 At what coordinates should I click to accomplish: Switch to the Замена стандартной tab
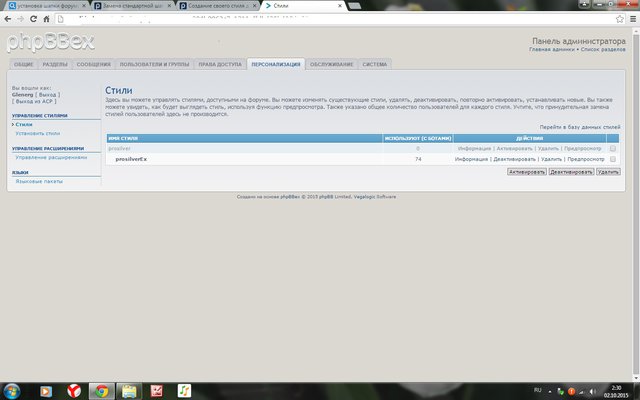tap(132, 6)
